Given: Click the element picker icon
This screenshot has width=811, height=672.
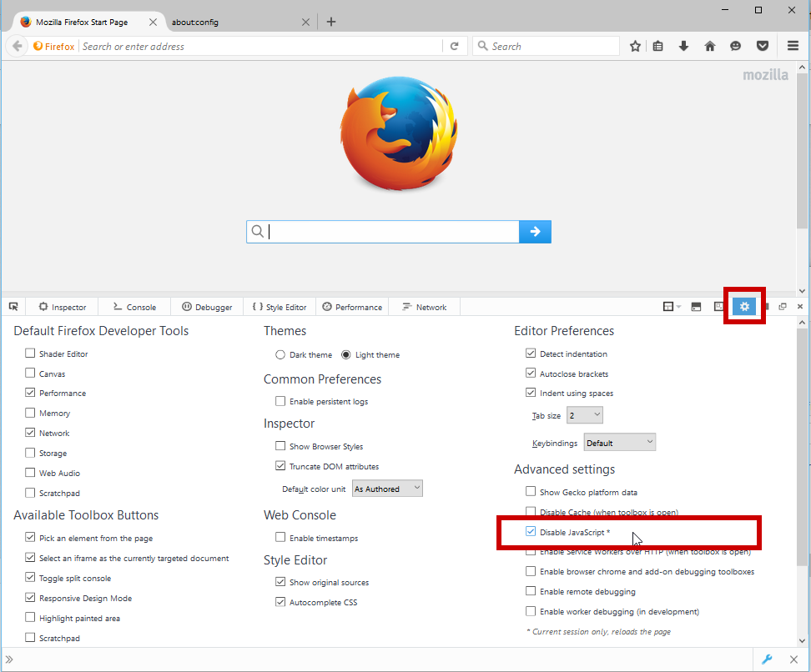Looking at the screenshot, I should pos(13,307).
